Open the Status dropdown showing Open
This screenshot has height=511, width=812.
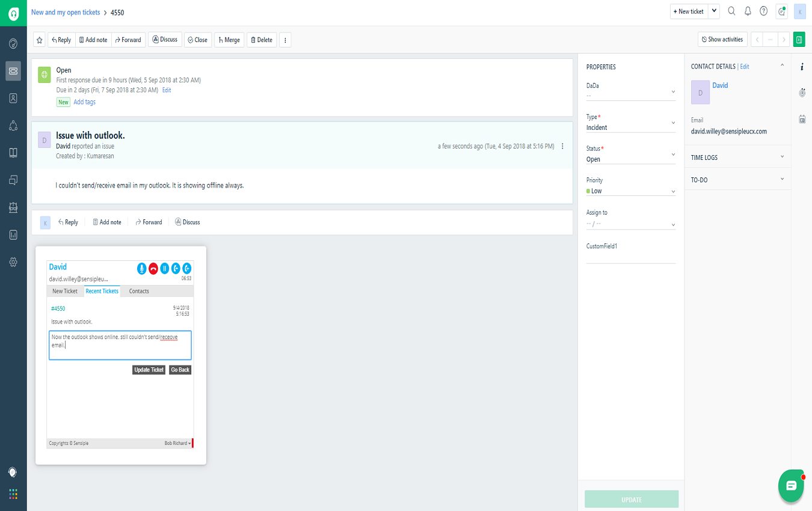tap(630, 159)
